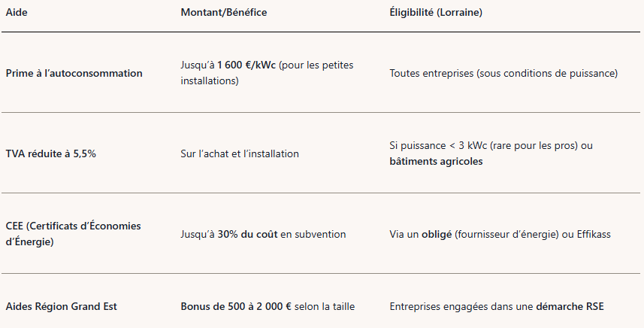644x328 pixels.
Task: Click the "Sur l'achat et l'installation" cell
Action: click(240, 153)
